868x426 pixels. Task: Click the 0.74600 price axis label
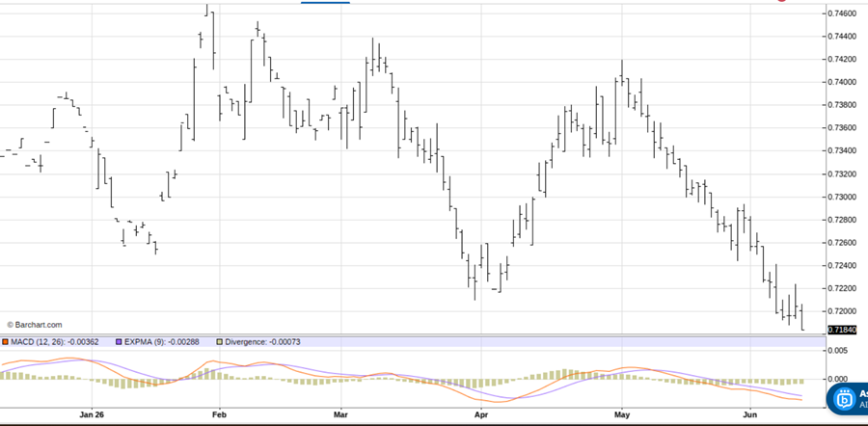[842, 13]
